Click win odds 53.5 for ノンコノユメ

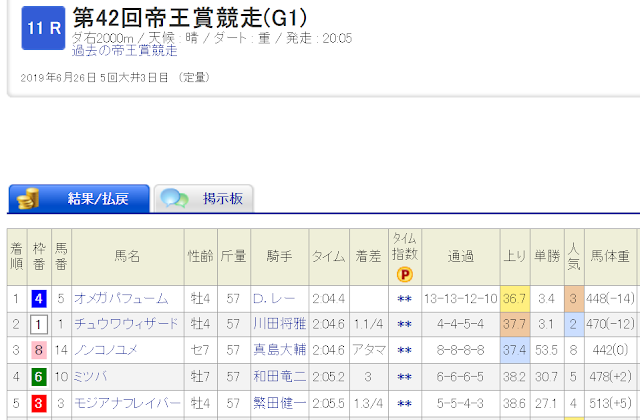coord(547,350)
